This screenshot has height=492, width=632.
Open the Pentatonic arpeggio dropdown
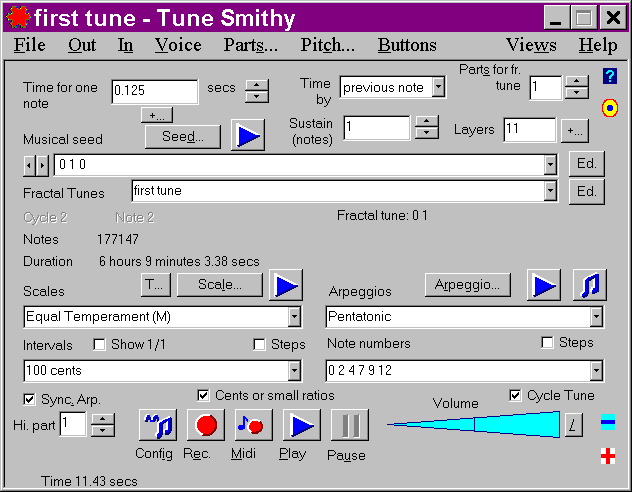(596, 317)
